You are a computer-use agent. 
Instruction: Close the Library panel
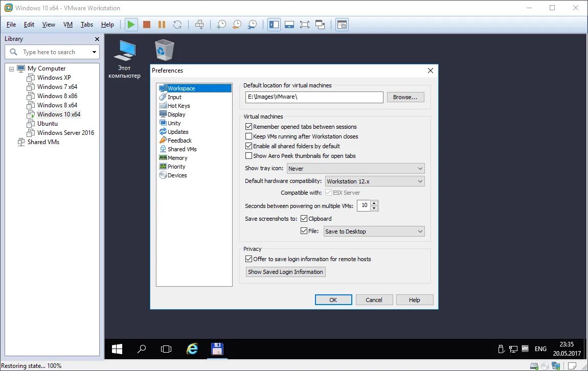pos(97,39)
